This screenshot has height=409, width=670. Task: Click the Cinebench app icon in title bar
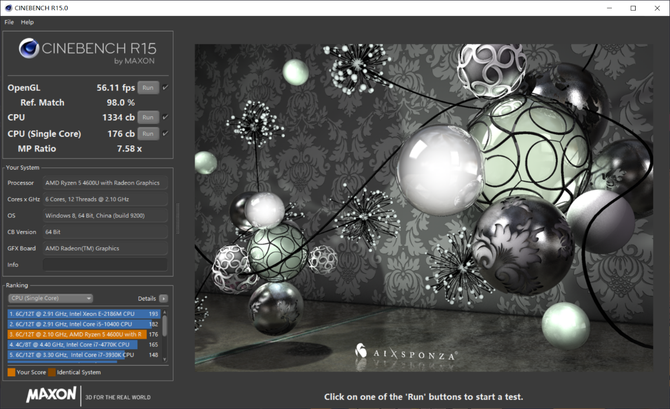point(8,8)
